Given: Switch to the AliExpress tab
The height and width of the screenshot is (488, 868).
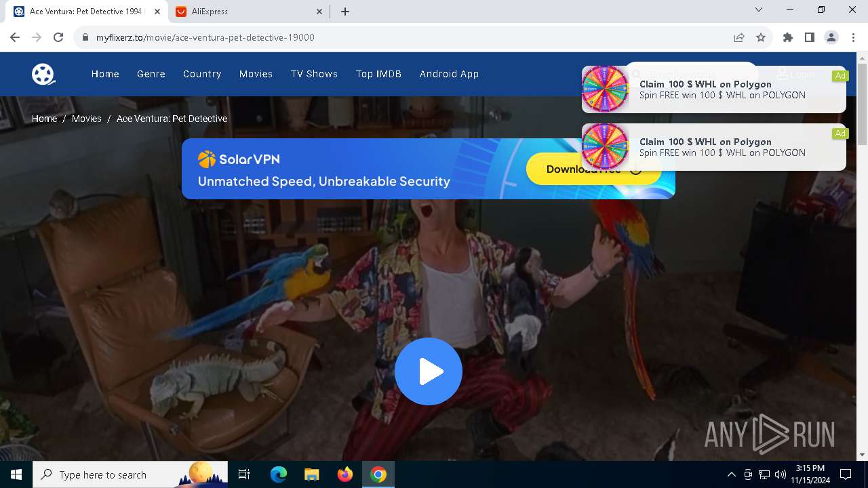Looking at the screenshot, I should 247,12.
